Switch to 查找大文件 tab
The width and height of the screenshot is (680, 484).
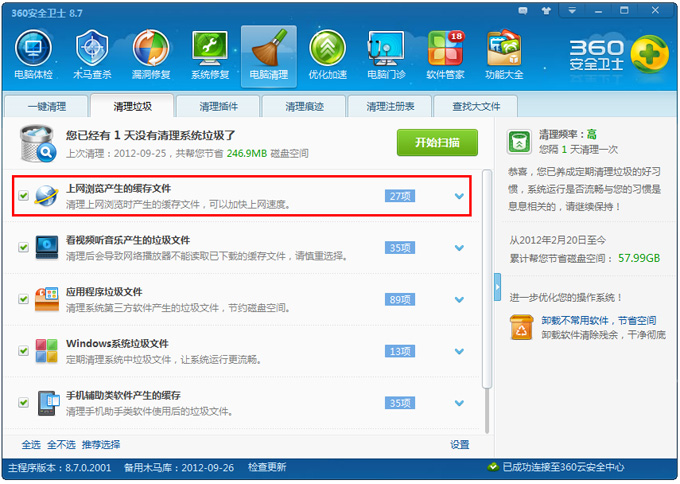tap(476, 106)
